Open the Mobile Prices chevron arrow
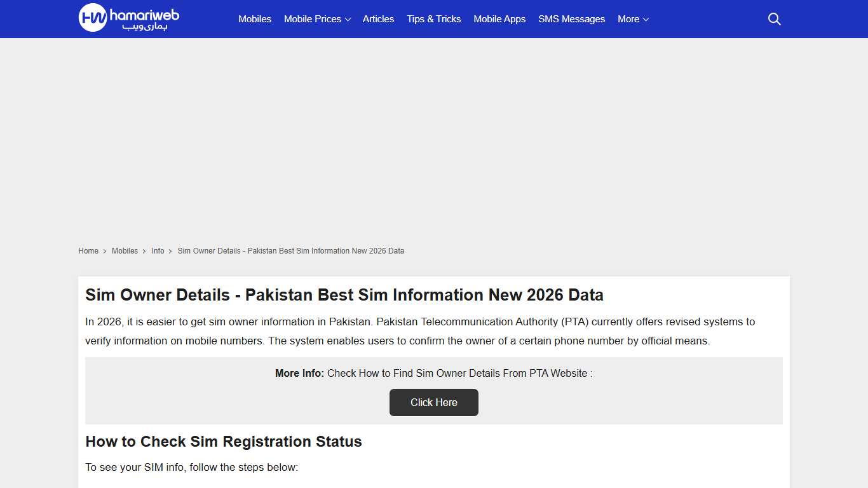Image resolution: width=868 pixels, height=488 pixels. [x=347, y=20]
